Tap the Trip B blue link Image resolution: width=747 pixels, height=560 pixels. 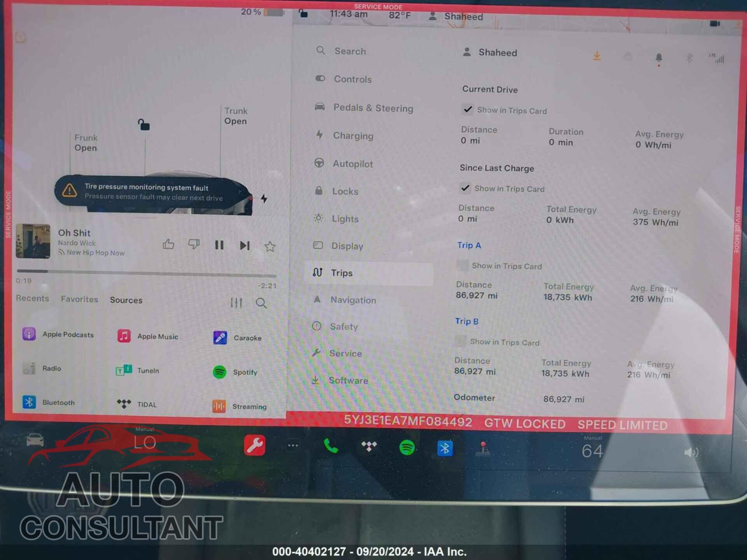467,321
